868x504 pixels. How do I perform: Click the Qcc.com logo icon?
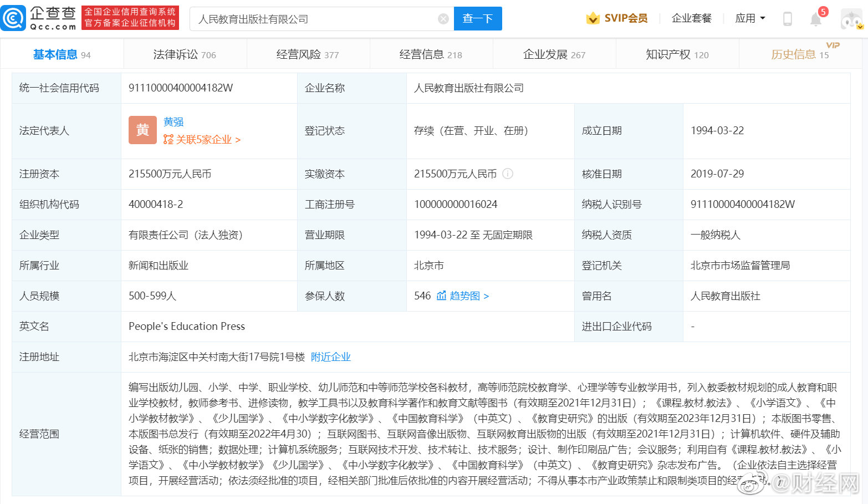(x=13, y=18)
